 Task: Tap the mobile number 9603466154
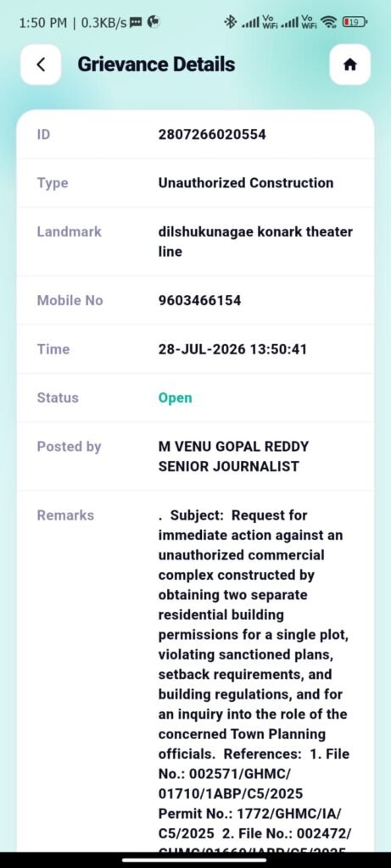[x=199, y=300]
